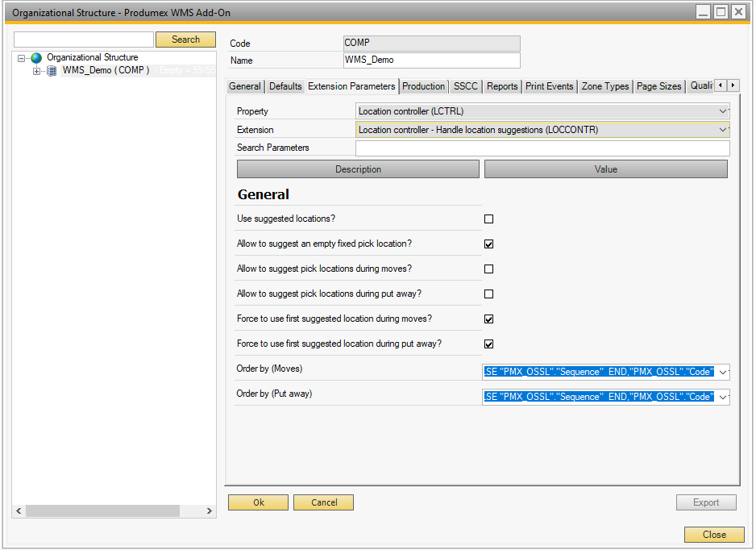Screen dimensions: 756x550
Task: Uncheck 'Allow to suggest an empty fixed pick location?'
Action: click(x=488, y=244)
